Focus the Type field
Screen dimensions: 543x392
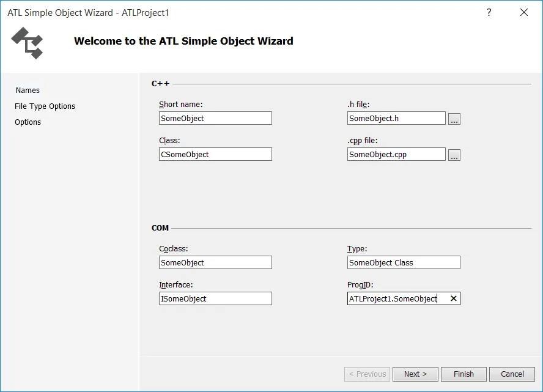click(x=403, y=263)
